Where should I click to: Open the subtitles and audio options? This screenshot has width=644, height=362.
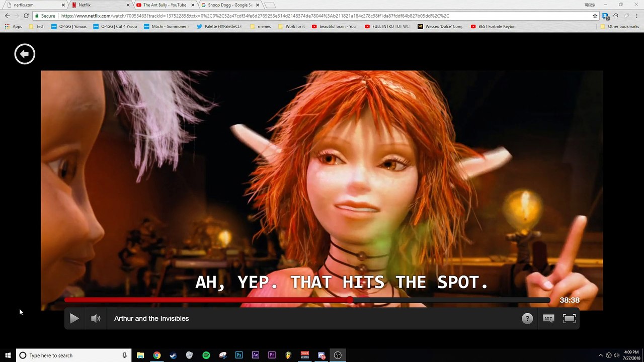coord(548,318)
